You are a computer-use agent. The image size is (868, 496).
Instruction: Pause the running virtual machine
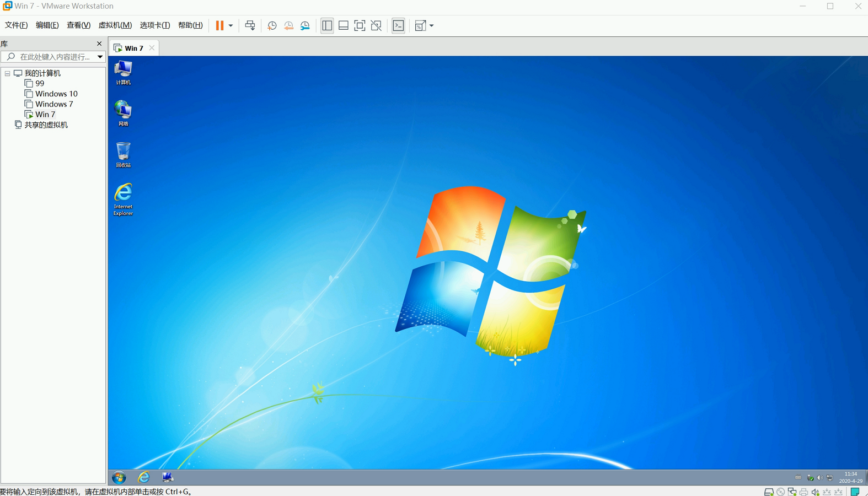tap(219, 25)
